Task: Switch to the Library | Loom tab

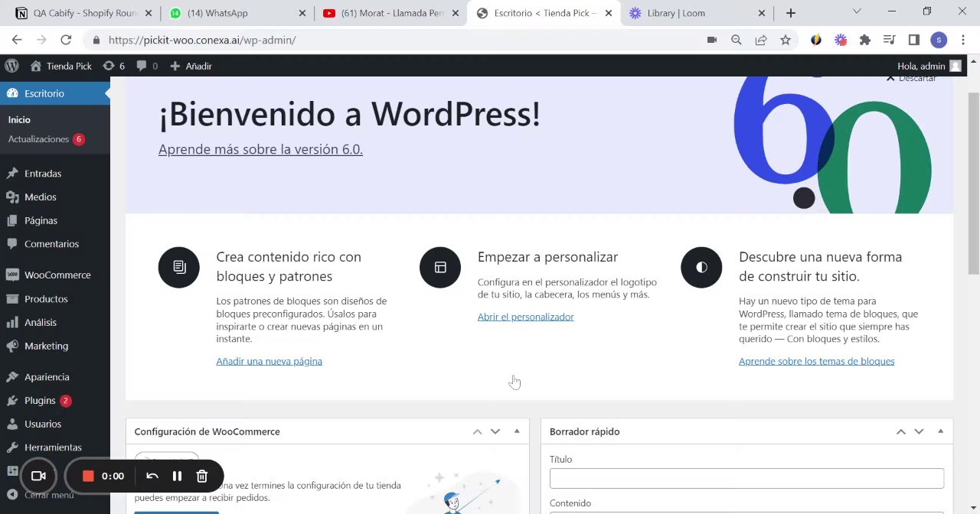Action: (x=696, y=13)
